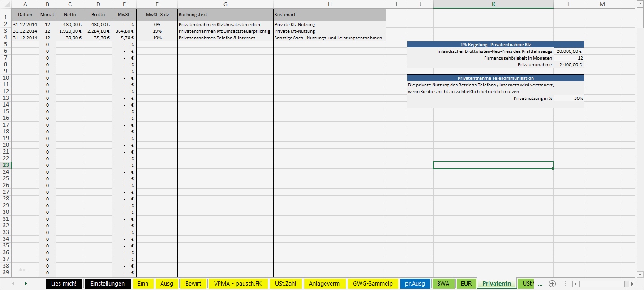Viewport: 644px width, 290px height.
Task: Switch to the USt.Zahl sheet
Action: click(286, 283)
